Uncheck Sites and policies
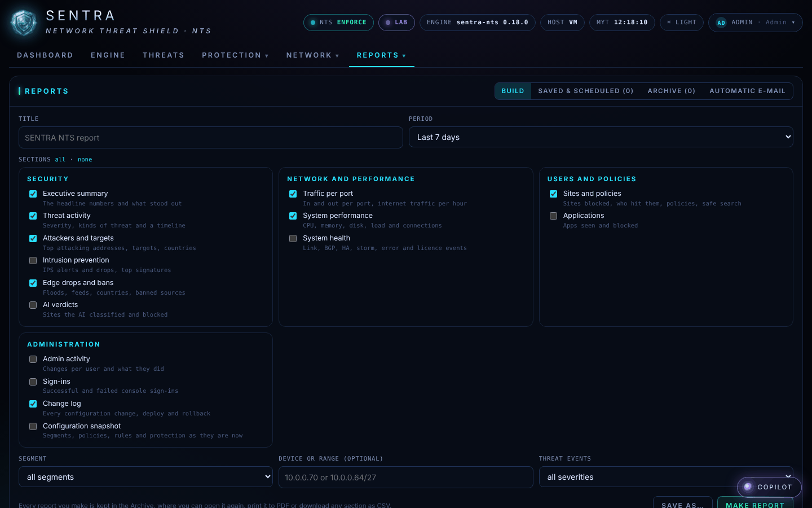Image resolution: width=812 pixels, height=508 pixels. 554,194
